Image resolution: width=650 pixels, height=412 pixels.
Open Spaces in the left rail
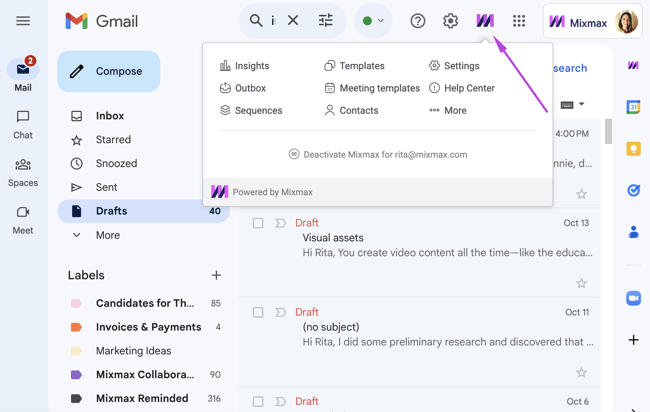click(x=23, y=172)
